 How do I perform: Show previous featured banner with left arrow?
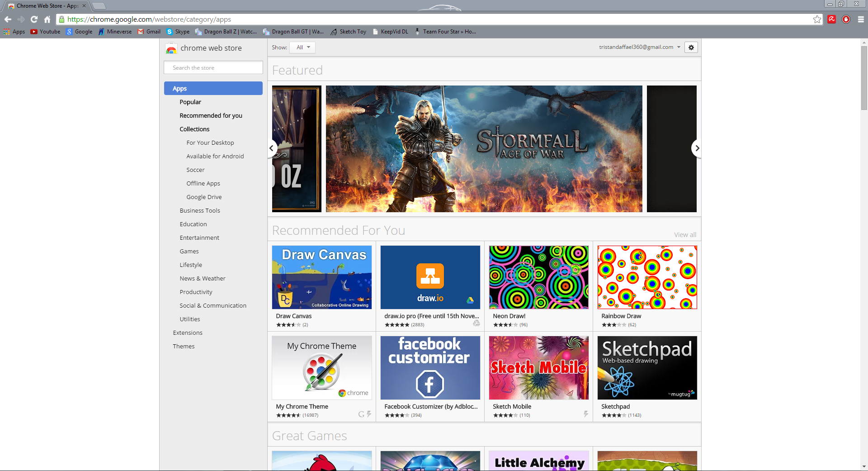click(x=272, y=148)
